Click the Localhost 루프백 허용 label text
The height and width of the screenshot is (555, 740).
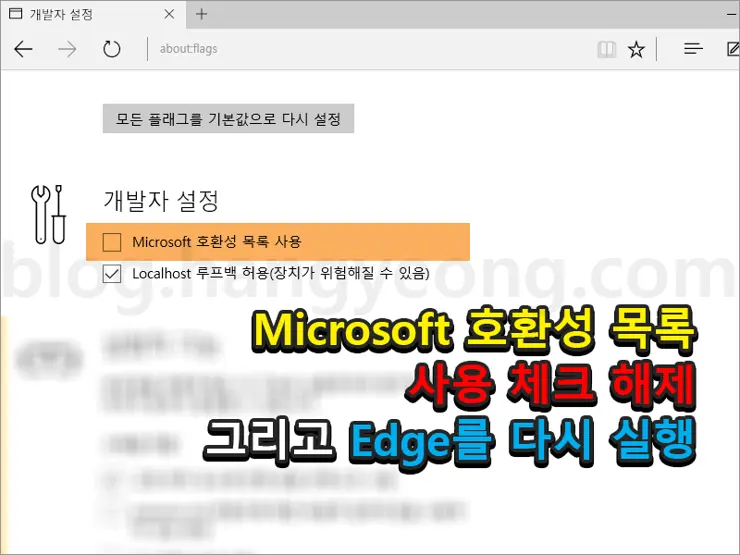[281, 274]
